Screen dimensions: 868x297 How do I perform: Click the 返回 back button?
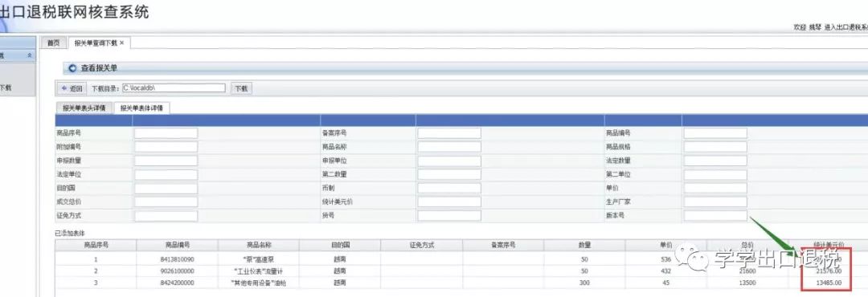coord(72,88)
